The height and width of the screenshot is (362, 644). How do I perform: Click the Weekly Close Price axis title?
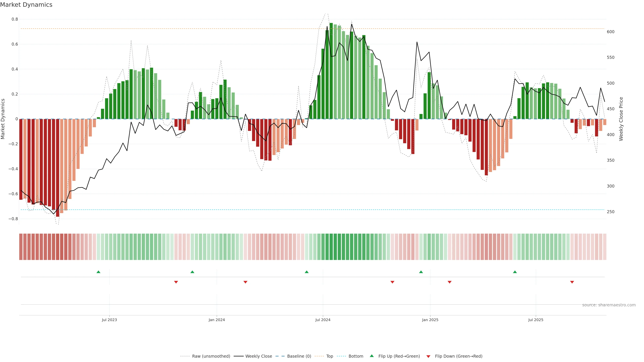(621, 119)
